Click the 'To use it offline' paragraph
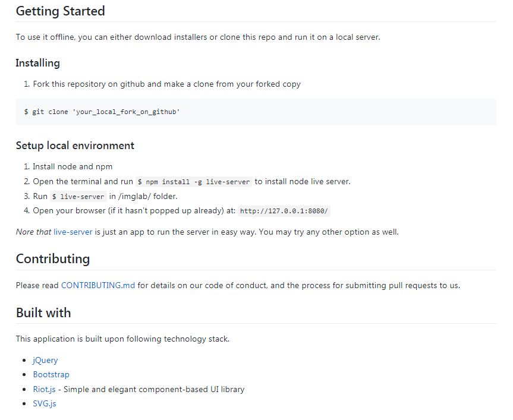 coord(197,37)
